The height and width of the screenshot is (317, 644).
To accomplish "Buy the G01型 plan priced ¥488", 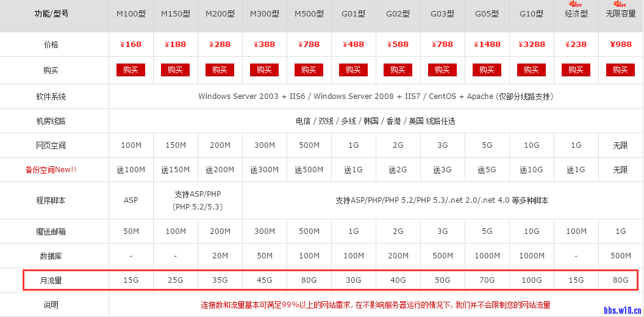I will point(353,70).
